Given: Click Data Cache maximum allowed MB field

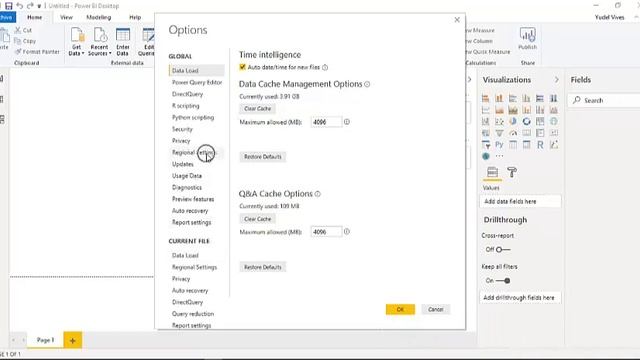Looking at the screenshot, I should pos(326,122).
